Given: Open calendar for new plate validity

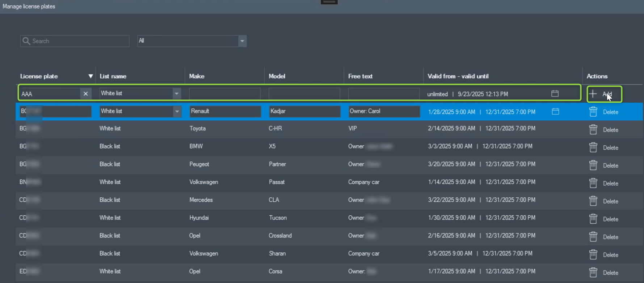Looking at the screenshot, I should [x=555, y=94].
